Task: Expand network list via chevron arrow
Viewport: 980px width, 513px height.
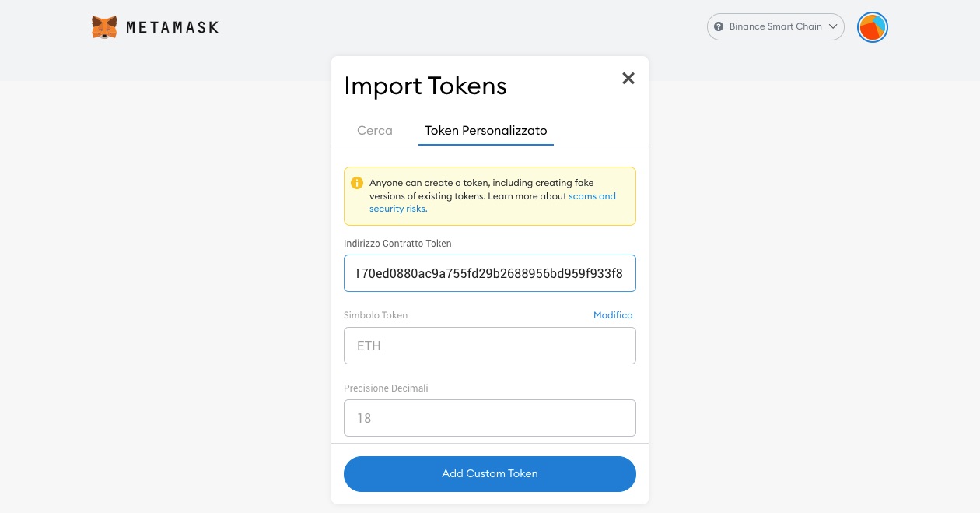Action: pos(833,26)
